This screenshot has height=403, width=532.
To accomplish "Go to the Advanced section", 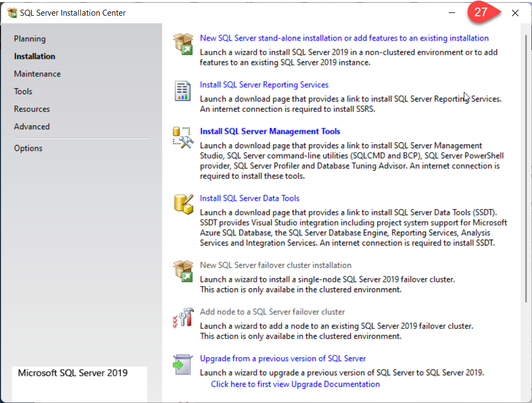I will (32, 127).
